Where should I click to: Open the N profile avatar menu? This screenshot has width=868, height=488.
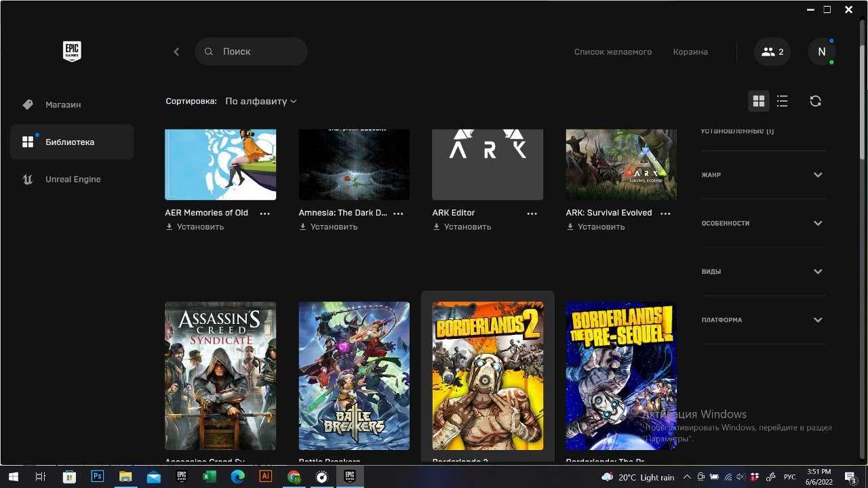821,52
